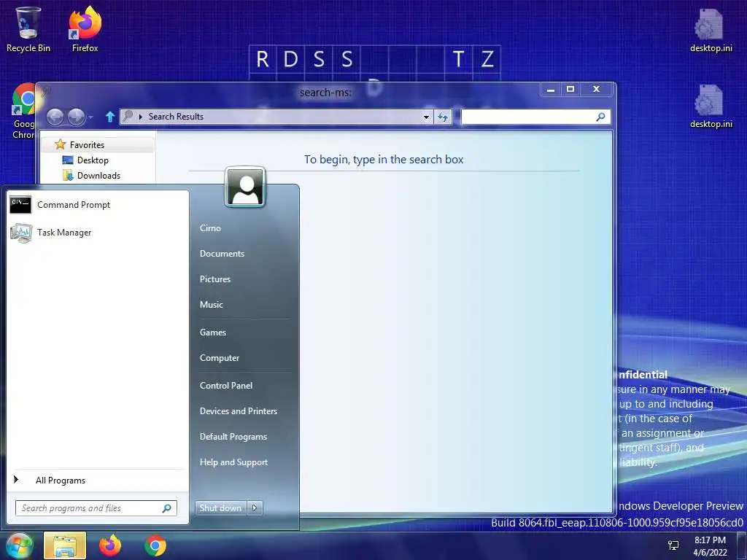747x560 pixels.
Task: Open Control Panel from Start menu
Action: [x=226, y=386]
